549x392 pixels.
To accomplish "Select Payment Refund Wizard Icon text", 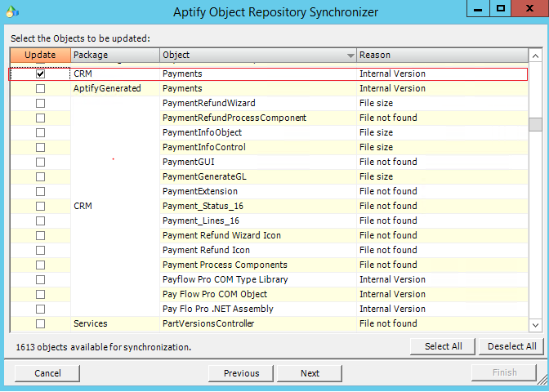I will [221, 235].
